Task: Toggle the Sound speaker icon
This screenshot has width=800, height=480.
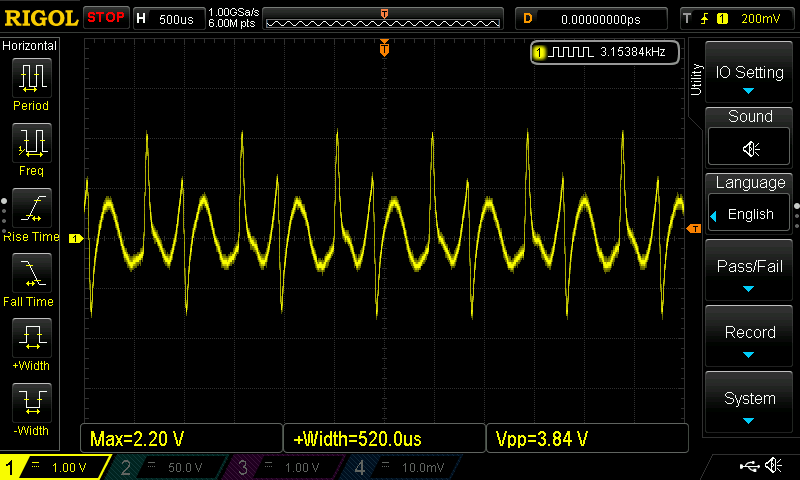Action: [750, 148]
